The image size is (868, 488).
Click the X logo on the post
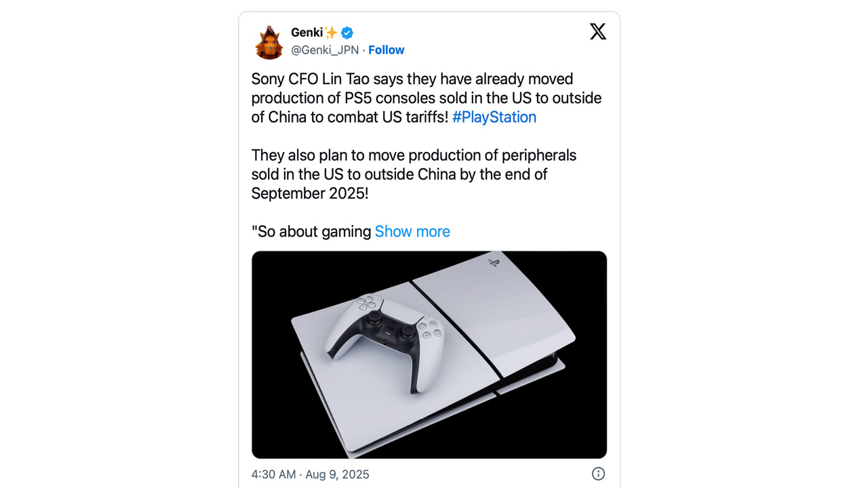coord(597,31)
